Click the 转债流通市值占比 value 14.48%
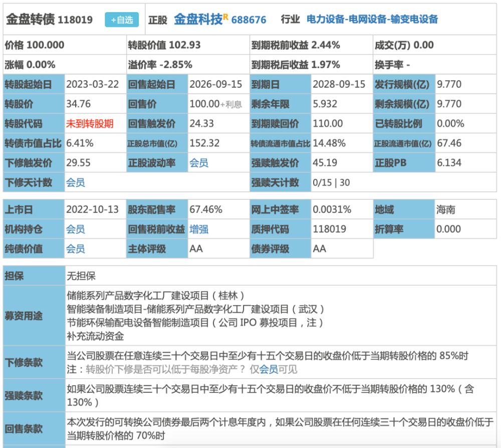Screen dimensions: 501x448 (x=329, y=143)
